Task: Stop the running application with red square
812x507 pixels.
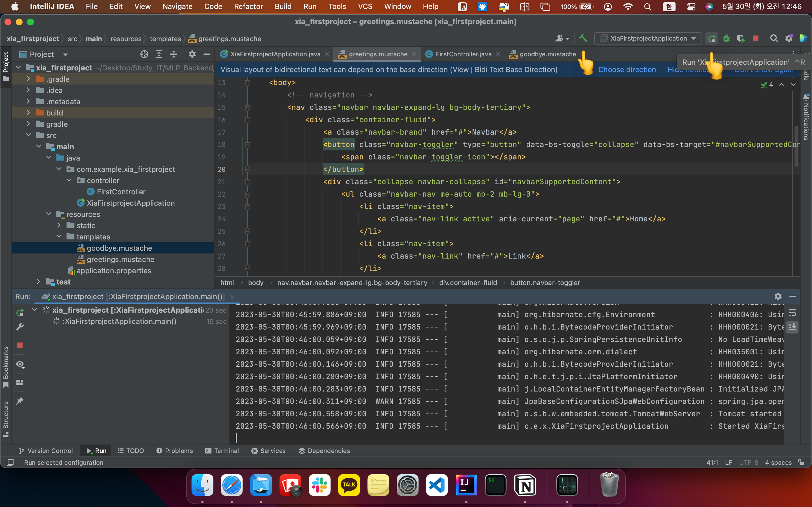Action: 755,39
